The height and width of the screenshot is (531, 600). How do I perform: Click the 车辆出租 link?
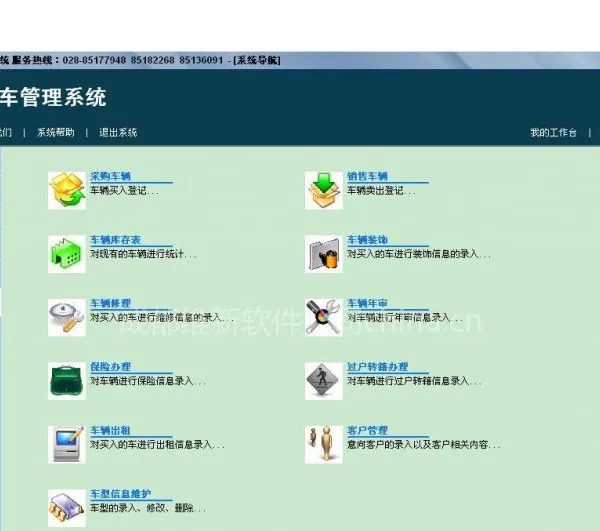click(x=111, y=430)
